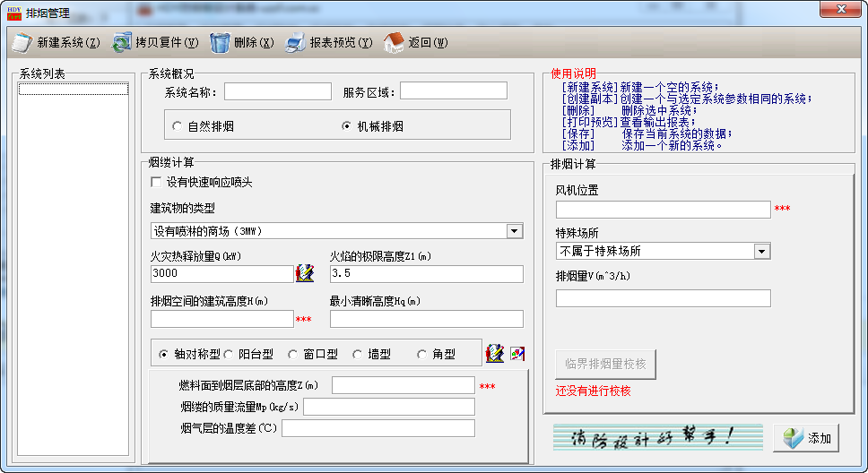This screenshot has width=868, height=473.
Task: Click 返回(W) toolbar label
Action: pos(428,43)
